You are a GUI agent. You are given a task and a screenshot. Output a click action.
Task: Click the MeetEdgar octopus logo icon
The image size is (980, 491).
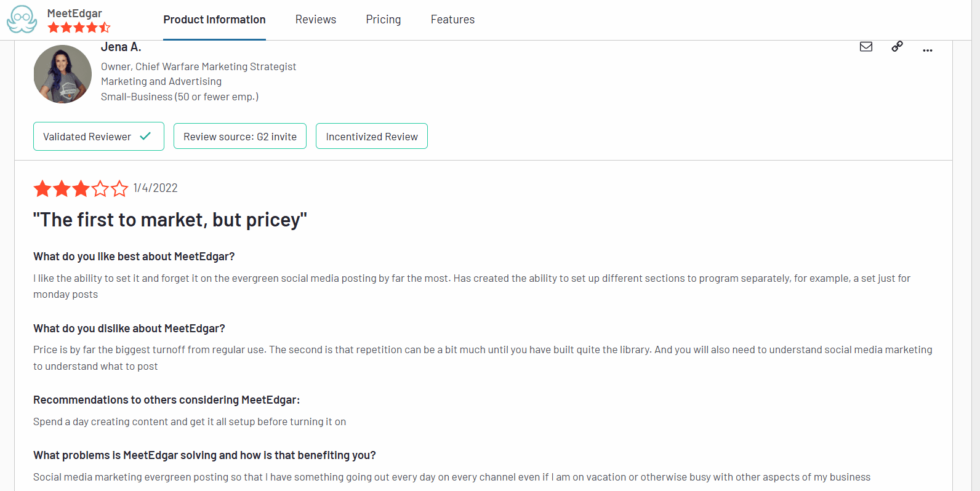[x=22, y=19]
